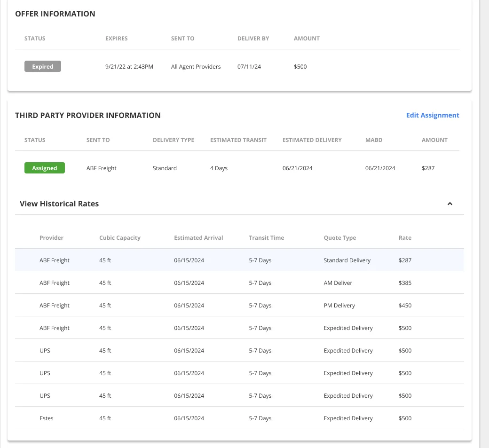This screenshot has width=489, height=448.
Task: Click the Standard Delivery quote type cell
Action: [347, 260]
